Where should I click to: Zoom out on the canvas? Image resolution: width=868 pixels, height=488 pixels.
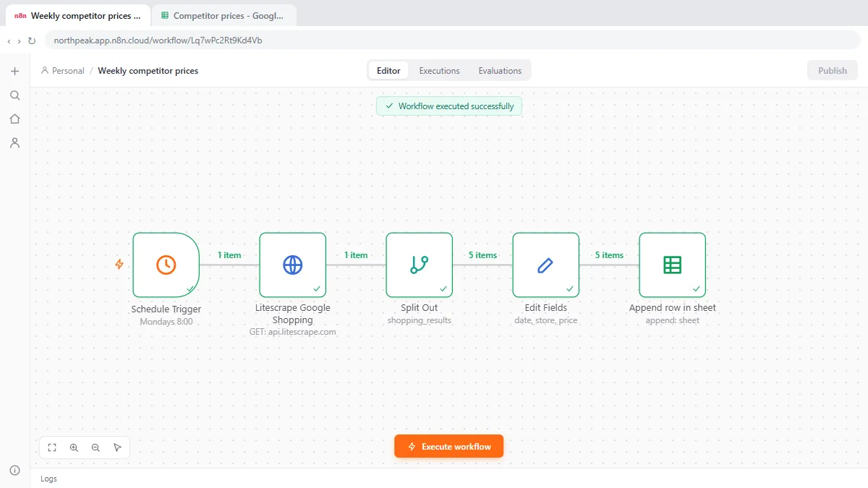pyautogui.click(x=95, y=448)
